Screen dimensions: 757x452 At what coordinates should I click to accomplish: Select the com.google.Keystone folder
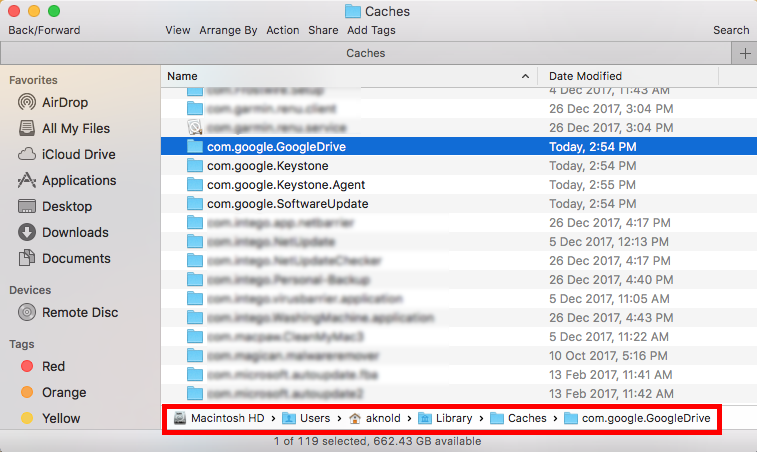coord(267,166)
